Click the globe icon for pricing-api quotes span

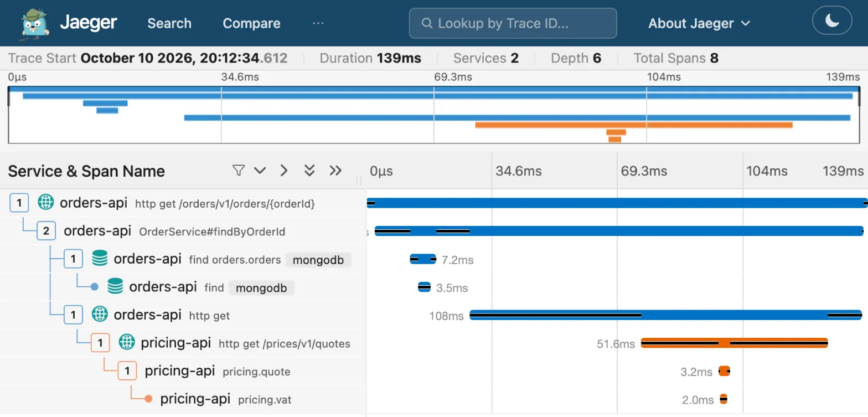coord(127,342)
